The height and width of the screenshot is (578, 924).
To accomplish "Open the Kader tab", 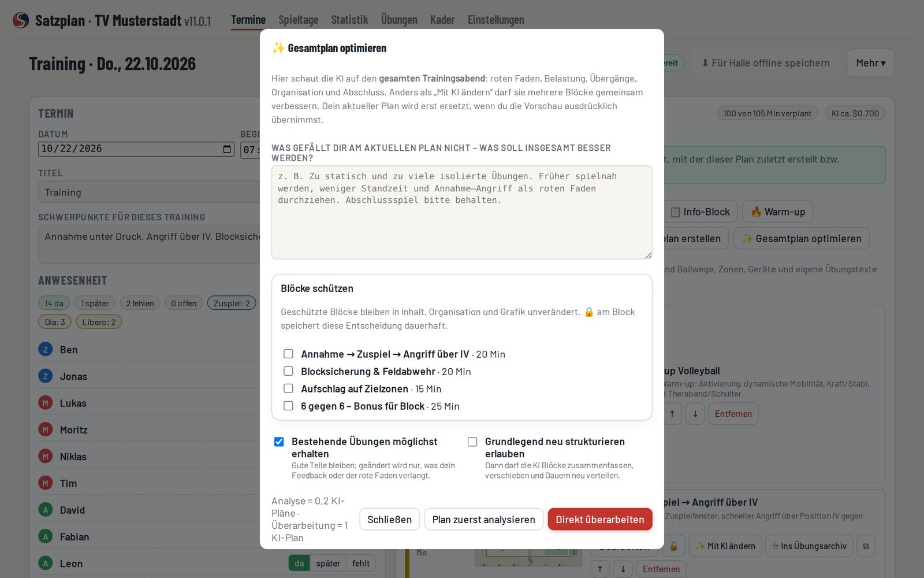I will tap(442, 20).
